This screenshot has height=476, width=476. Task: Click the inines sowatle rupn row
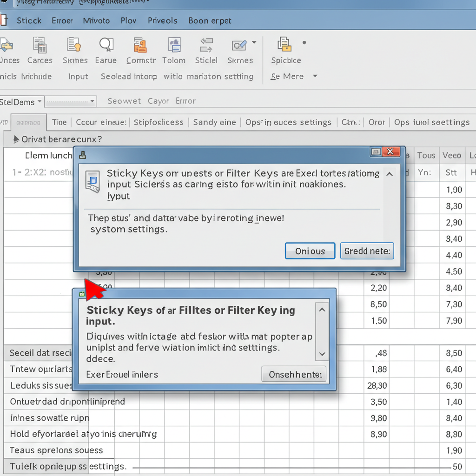pos(50,418)
